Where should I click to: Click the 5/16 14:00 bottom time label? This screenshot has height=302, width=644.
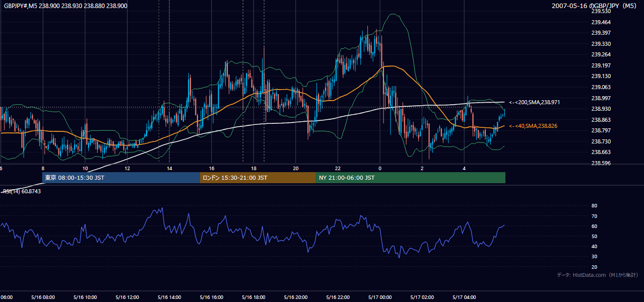coord(169,297)
